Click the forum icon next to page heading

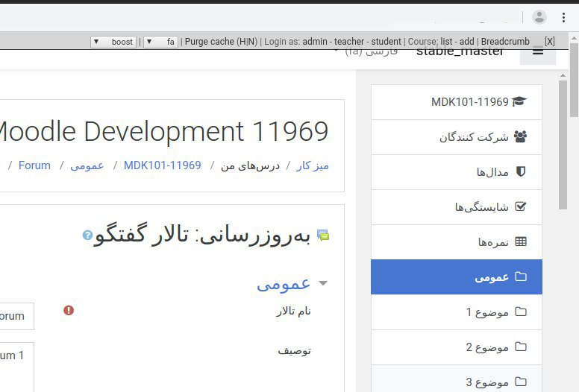click(x=323, y=235)
